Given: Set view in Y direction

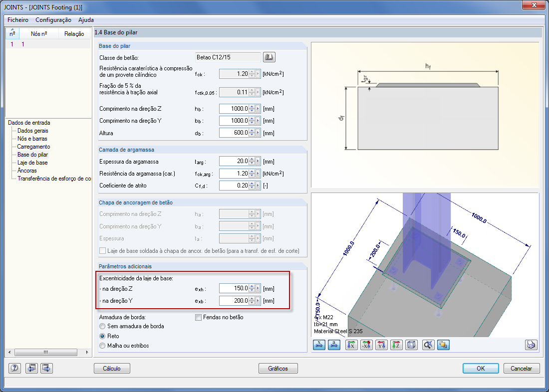Looking at the screenshot, I should coord(382,345).
